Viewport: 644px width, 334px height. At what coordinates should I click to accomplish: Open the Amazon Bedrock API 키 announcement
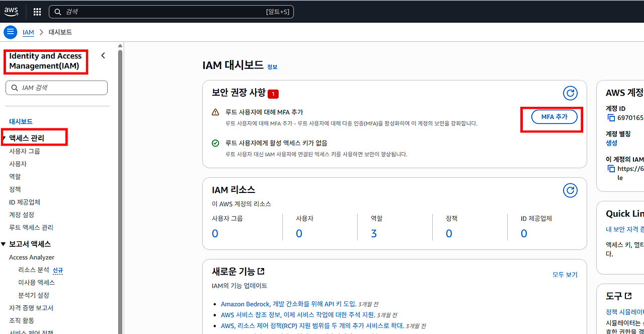289,304
